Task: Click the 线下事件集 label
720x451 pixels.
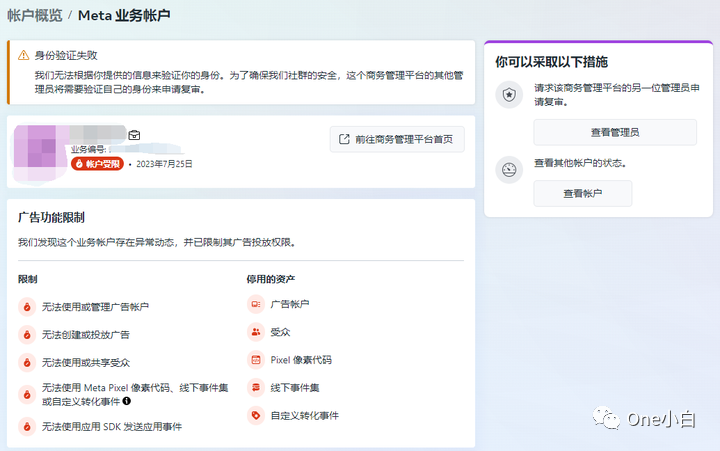Action: click(295, 388)
